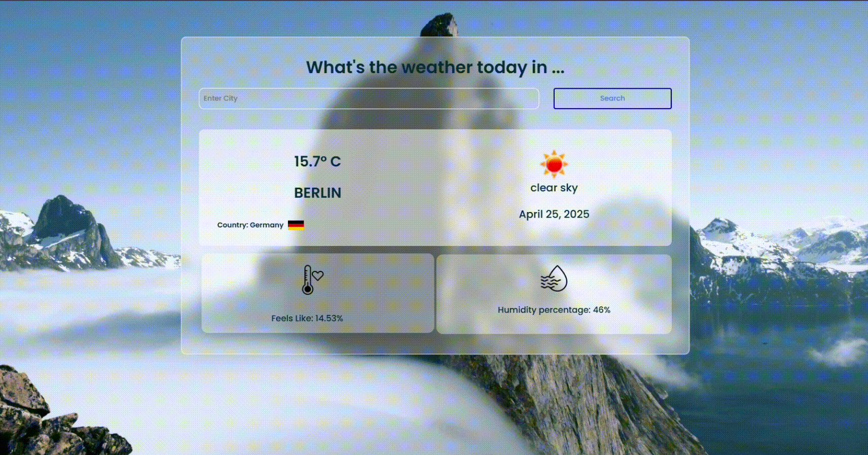The image size is (868, 455).
Task: Click the April 25, 2025 date
Action: (x=554, y=214)
